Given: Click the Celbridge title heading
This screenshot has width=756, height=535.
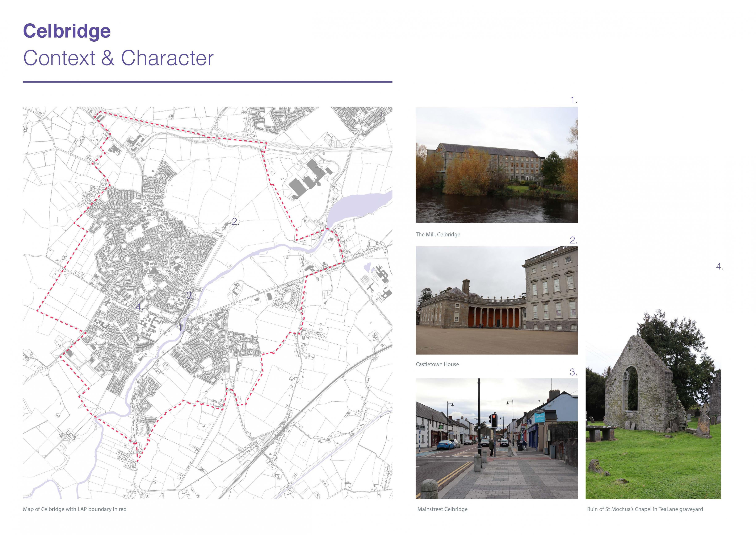Looking at the screenshot, I should point(67,31).
